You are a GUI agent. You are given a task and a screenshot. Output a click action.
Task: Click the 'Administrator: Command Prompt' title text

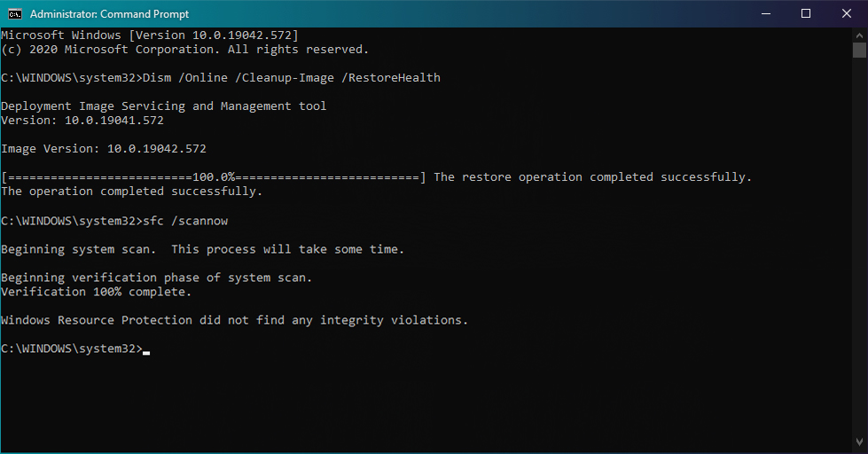109,14
